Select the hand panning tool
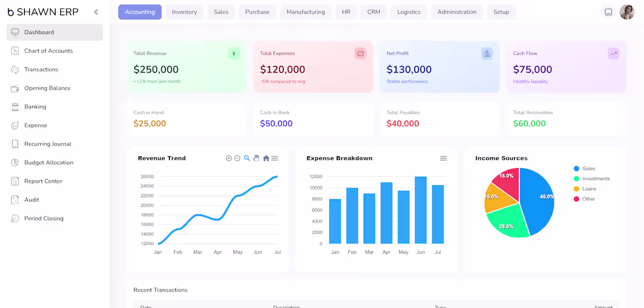 click(x=256, y=158)
